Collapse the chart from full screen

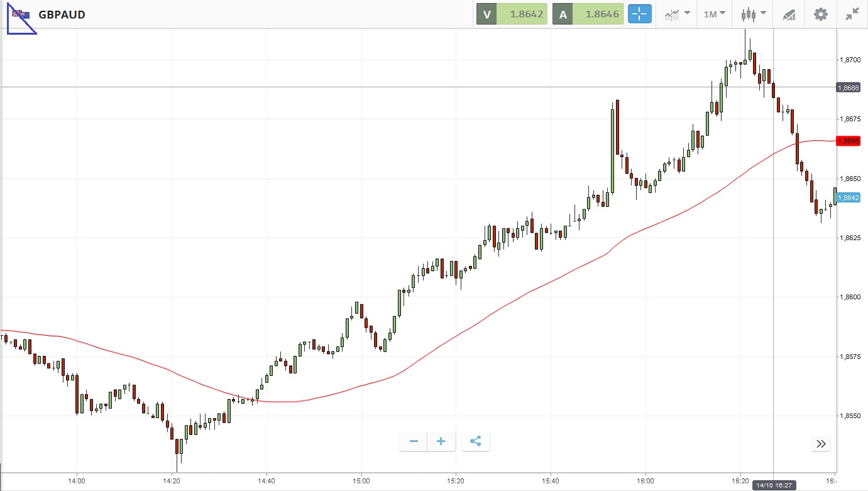click(x=852, y=14)
